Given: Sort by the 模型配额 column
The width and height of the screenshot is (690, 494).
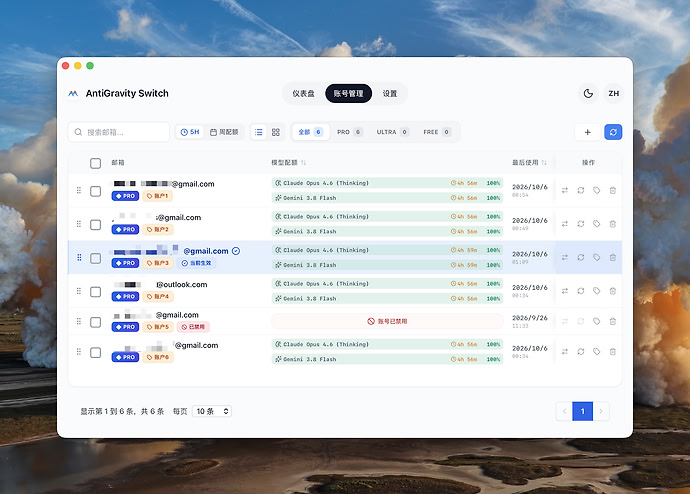Looking at the screenshot, I should pyautogui.click(x=288, y=162).
